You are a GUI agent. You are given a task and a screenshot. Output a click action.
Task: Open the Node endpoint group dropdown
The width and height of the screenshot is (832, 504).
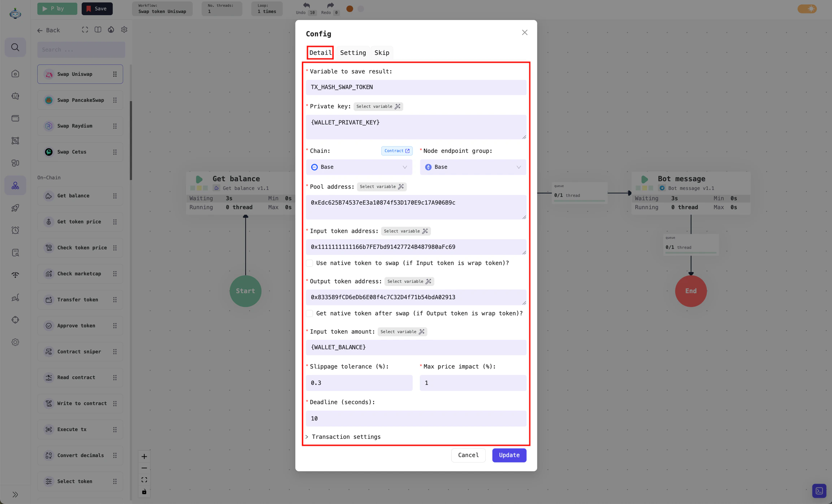(x=473, y=167)
